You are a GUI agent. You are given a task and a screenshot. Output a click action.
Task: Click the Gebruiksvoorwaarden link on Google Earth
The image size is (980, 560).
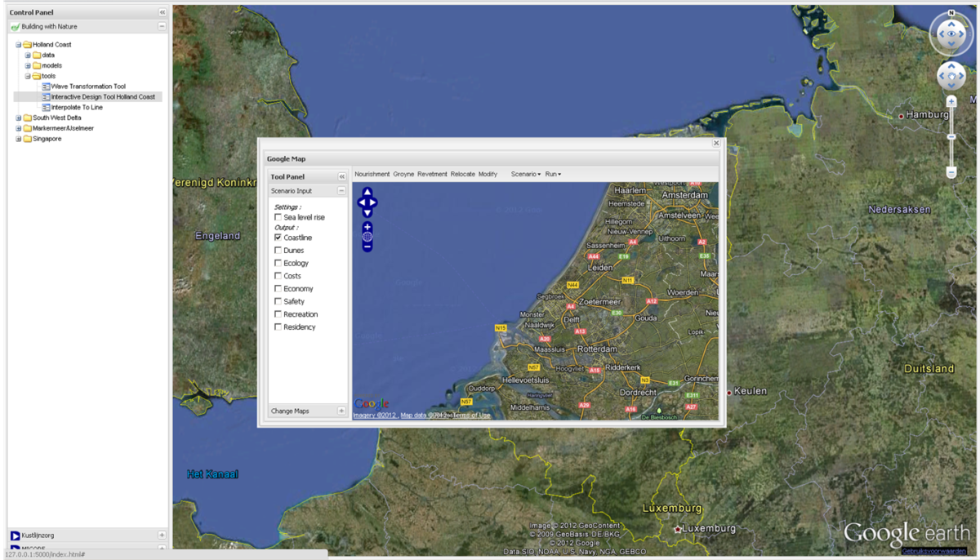tap(934, 552)
